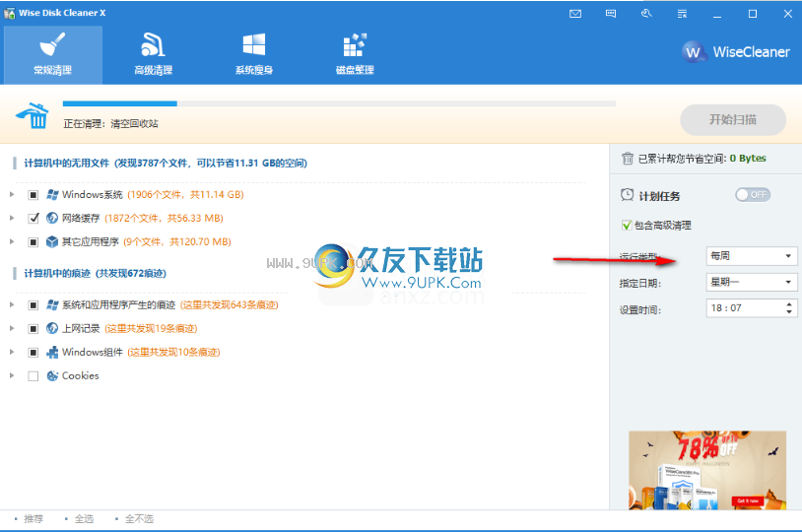Uncheck the 包含高级清理 checkbox

(627, 226)
